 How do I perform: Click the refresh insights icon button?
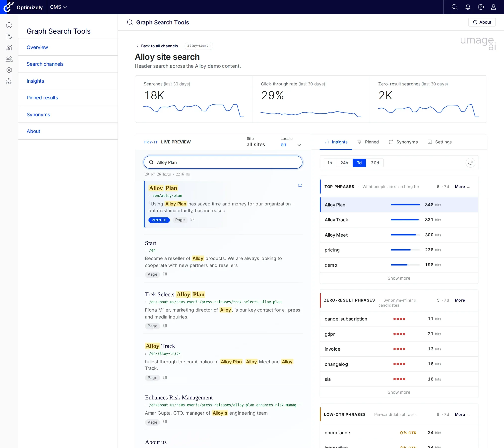(470, 163)
